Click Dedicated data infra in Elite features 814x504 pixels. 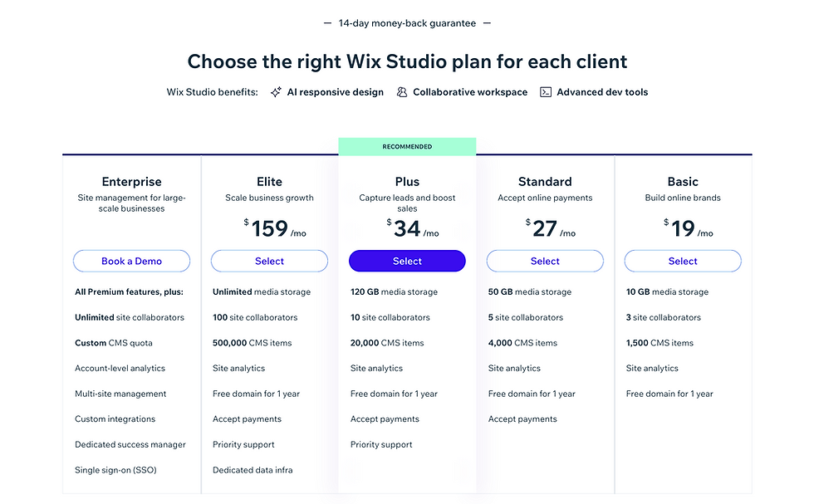[x=253, y=470]
